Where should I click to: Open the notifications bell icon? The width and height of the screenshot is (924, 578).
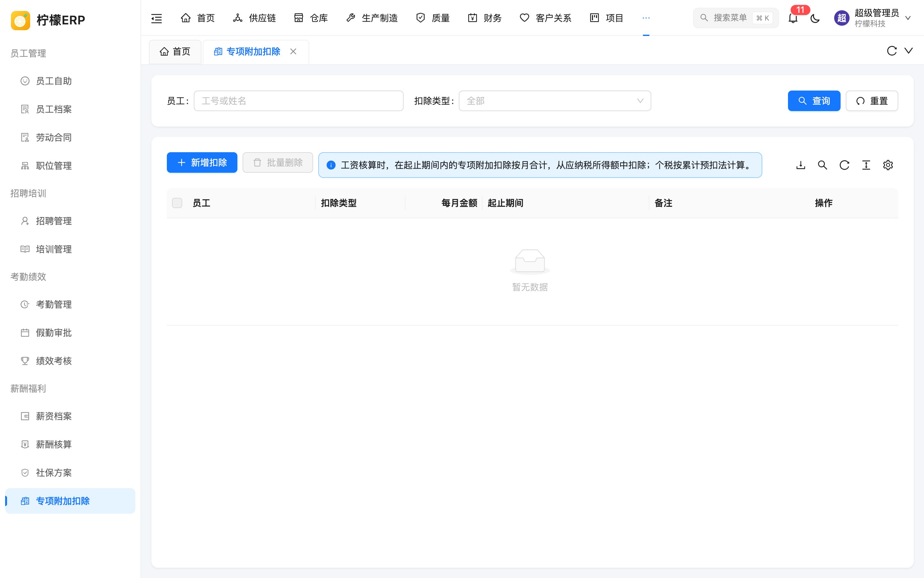pos(793,18)
